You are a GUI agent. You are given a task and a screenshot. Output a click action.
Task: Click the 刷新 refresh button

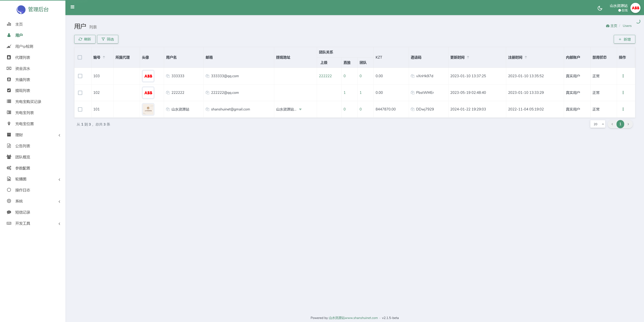click(x=85, y=39)
